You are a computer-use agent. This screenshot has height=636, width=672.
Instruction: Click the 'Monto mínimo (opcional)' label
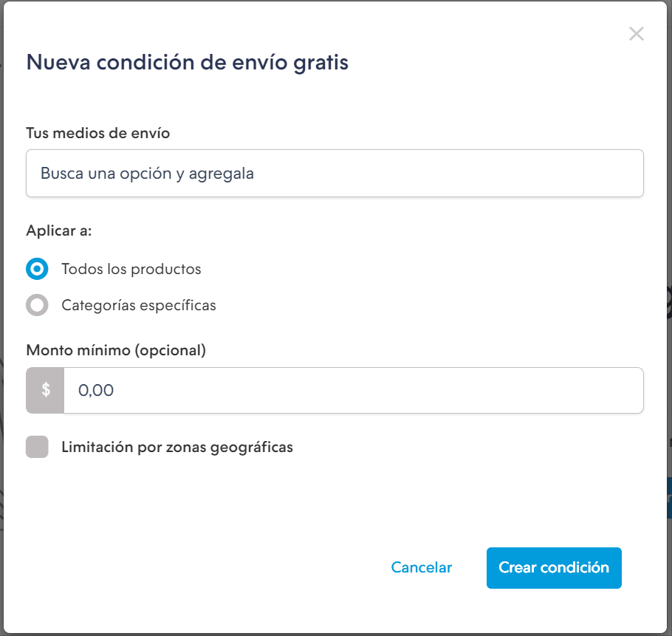coord(116,350)
